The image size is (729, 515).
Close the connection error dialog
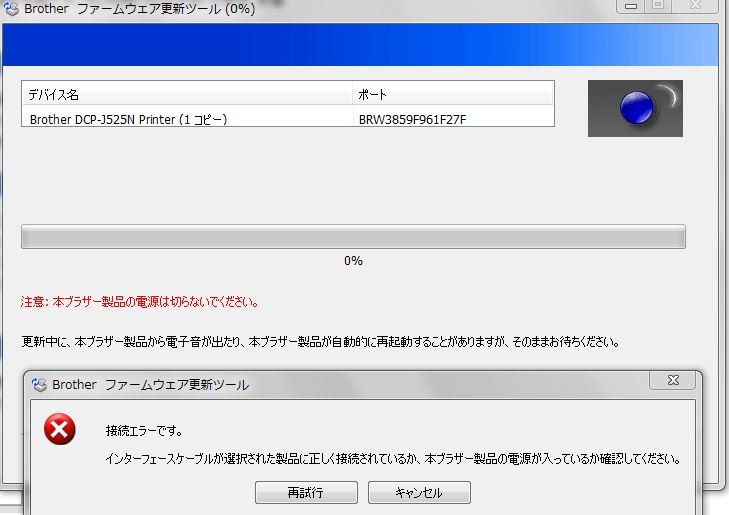coord(673,380)
